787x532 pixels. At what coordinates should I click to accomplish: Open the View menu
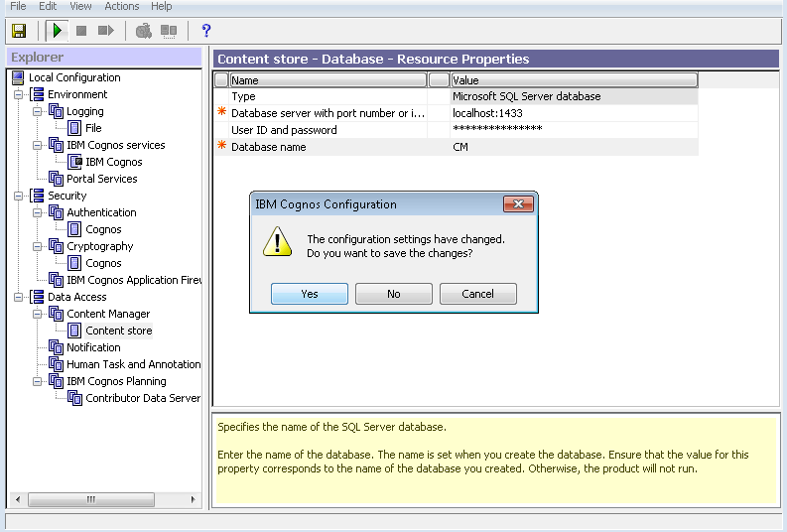tap(80, 6)
